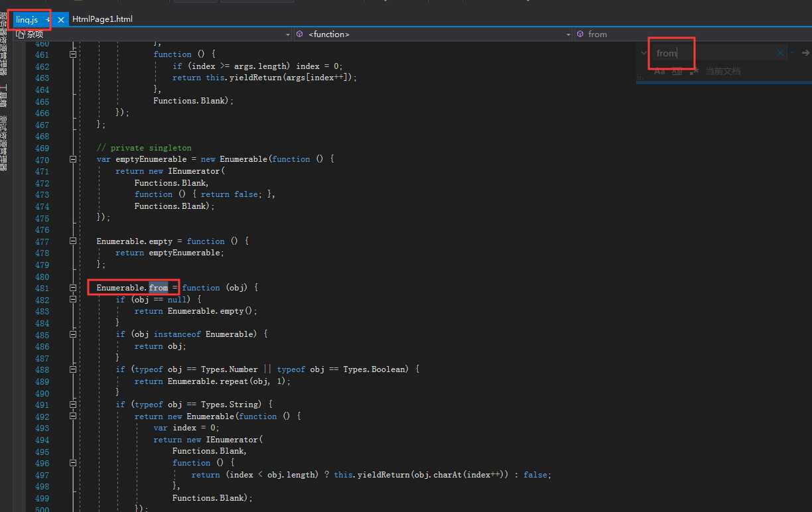Toggle whole word match option
The image size is (812, 512).
point(677,71)
